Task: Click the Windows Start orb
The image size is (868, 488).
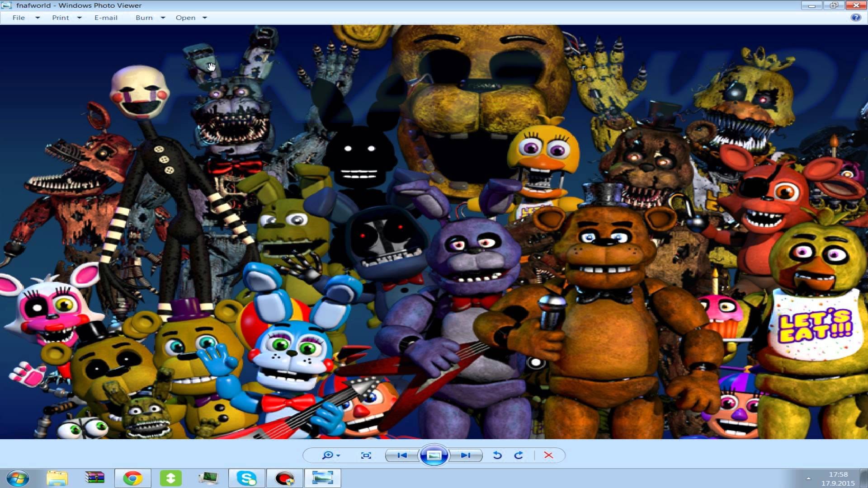Action: (x=18, y=478)
